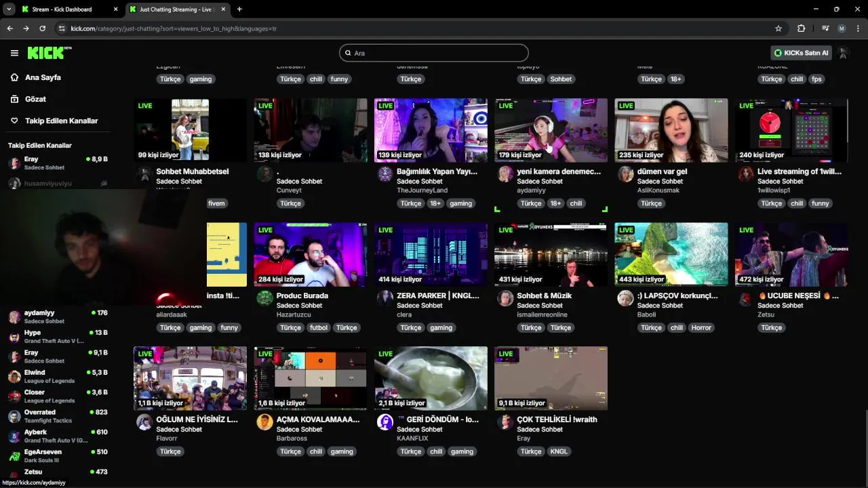Open LAPSÇOV korkunç stream thumbnail
Image resolution: width=868 pixels, height=488 pixels.
(x=671, y=254)
